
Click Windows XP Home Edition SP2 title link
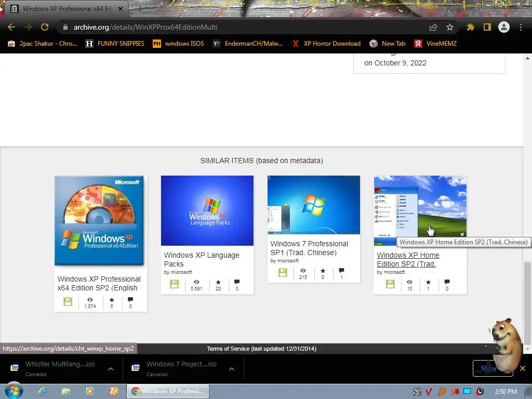[x=408, y=259]
